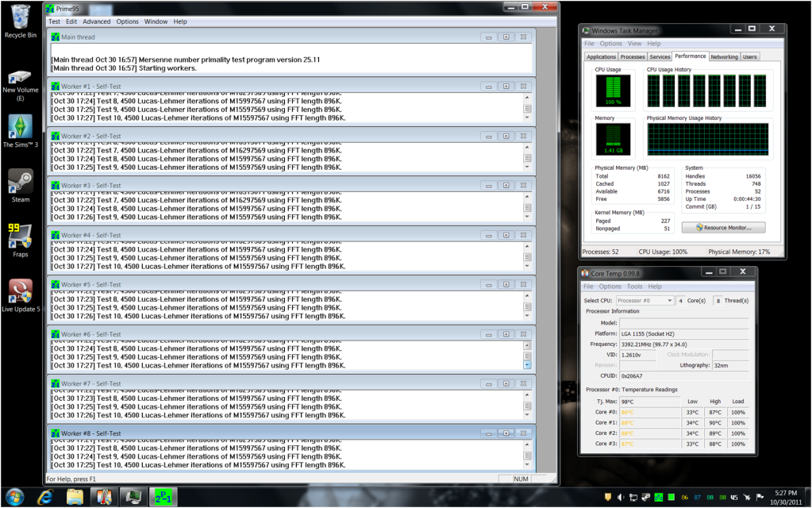The height and width of the screenshot is (508, 812).
Task: Click the yellow shield tray icon
Action: pos(608,498)
